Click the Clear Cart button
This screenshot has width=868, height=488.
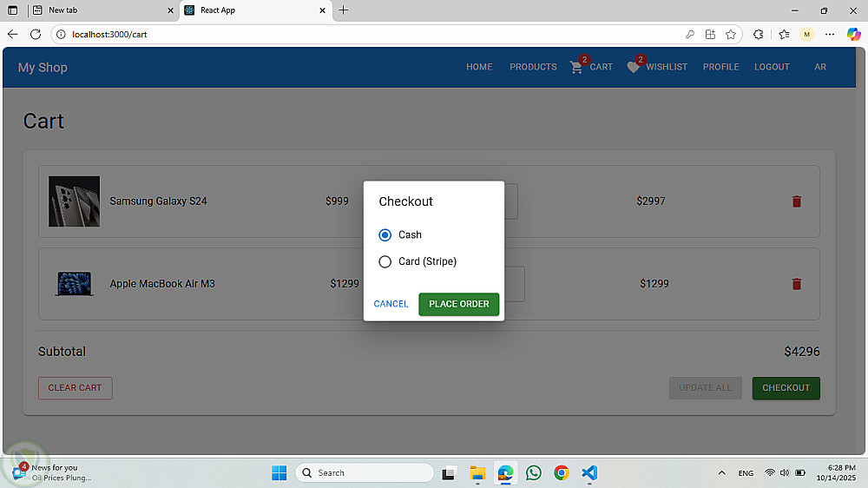pyautogui.click(x=76, y=388)
